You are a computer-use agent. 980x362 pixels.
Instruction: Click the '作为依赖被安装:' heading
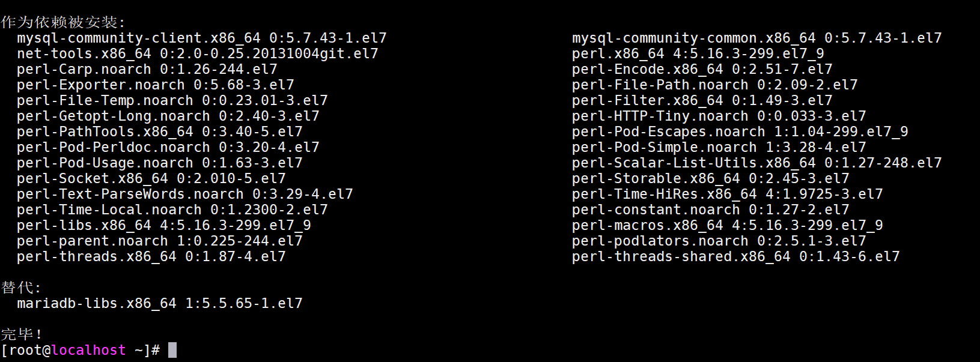click(63, 22)
